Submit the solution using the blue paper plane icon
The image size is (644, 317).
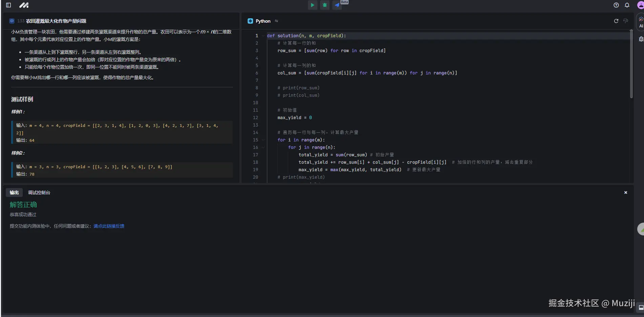point(337,5)
